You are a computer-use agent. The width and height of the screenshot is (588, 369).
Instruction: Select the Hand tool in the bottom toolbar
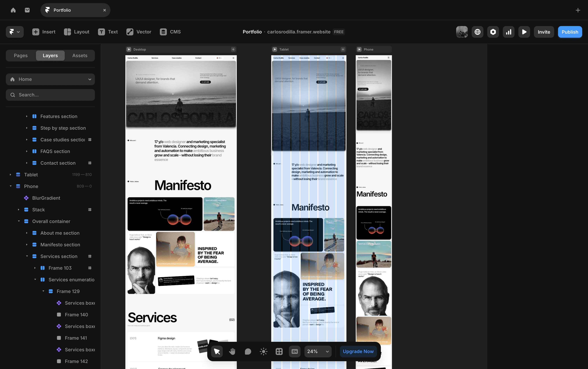point(232,351)
